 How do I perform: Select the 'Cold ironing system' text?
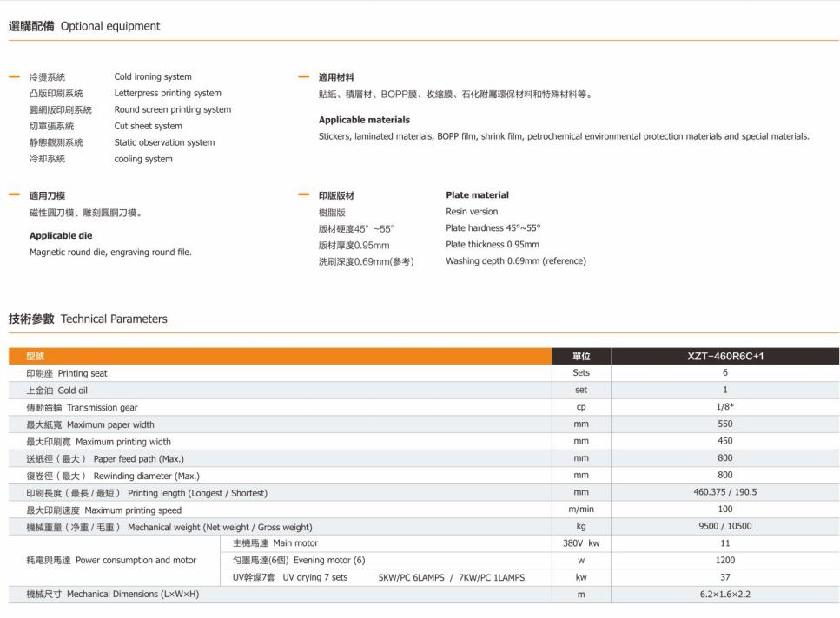click(x=153, y=76)
